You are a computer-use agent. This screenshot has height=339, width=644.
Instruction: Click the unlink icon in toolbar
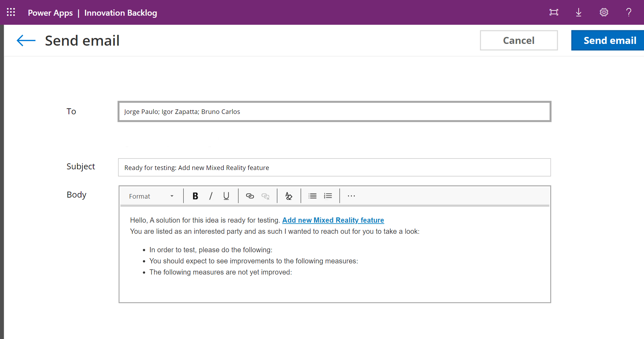point(265,196)
